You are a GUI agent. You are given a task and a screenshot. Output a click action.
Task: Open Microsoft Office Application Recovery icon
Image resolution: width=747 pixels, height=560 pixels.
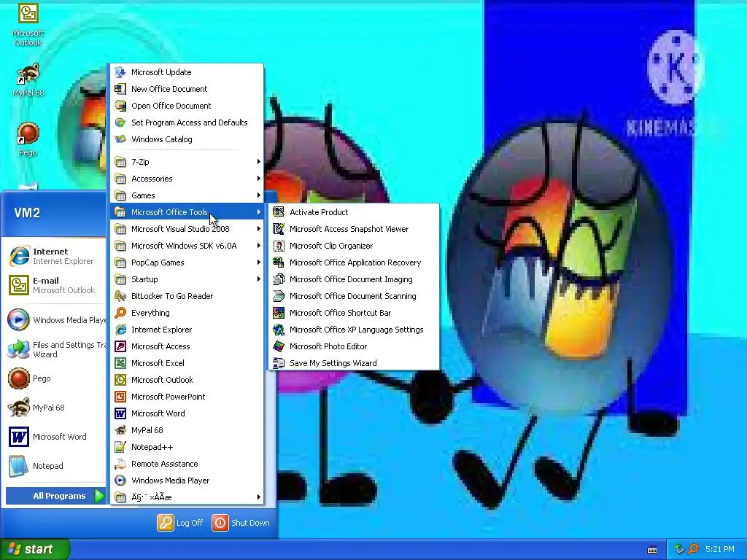click(279, 262)
